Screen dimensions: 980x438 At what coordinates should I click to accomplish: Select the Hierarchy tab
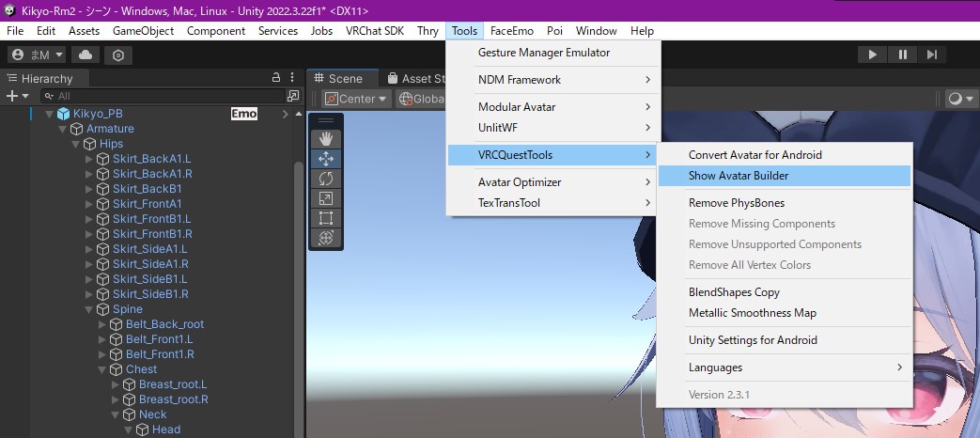point(44,78)
